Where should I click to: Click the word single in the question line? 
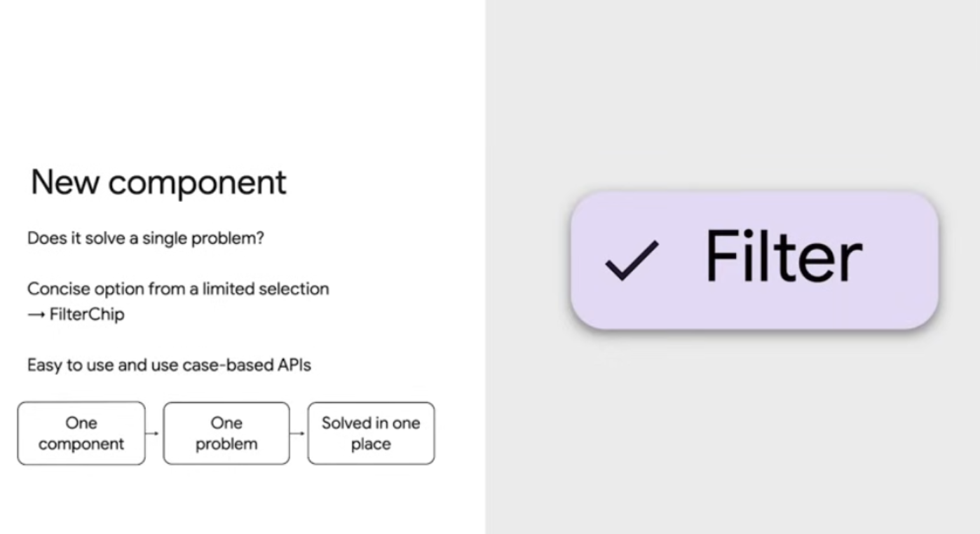[163, 238]
